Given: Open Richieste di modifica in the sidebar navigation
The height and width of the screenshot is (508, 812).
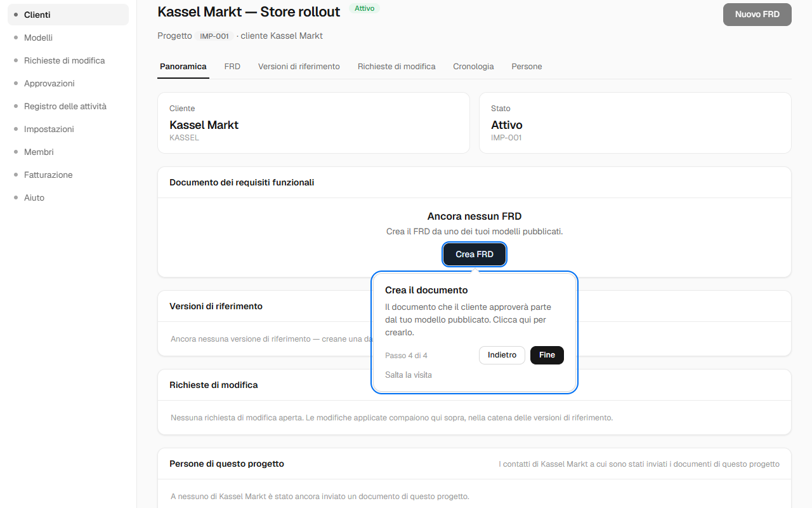Looking at the screenshot, I should click(x=68, y=60).
